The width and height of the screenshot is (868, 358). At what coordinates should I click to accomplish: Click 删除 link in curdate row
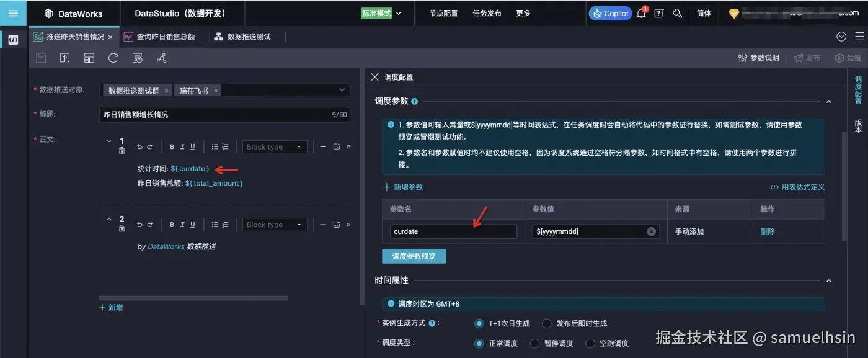pos(768,231)
